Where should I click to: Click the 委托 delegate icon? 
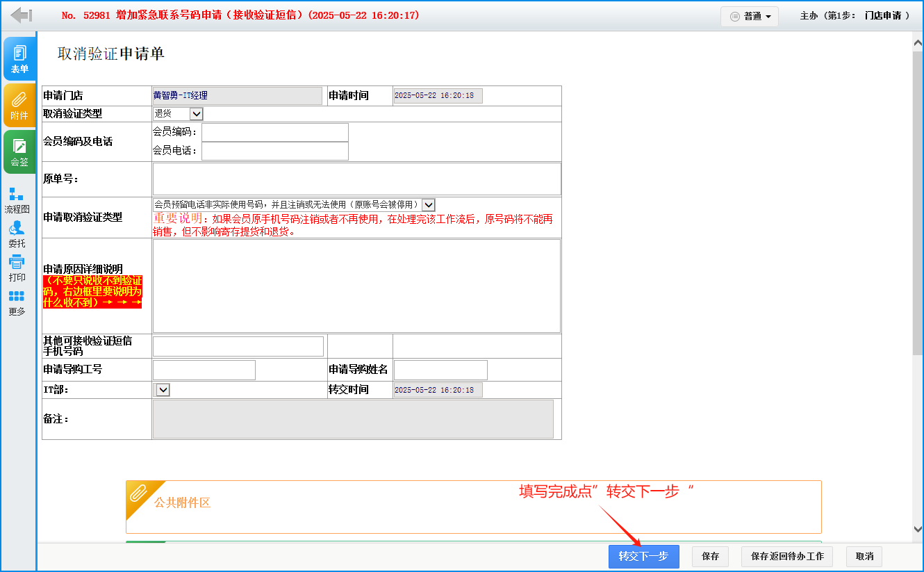point(17,234)
